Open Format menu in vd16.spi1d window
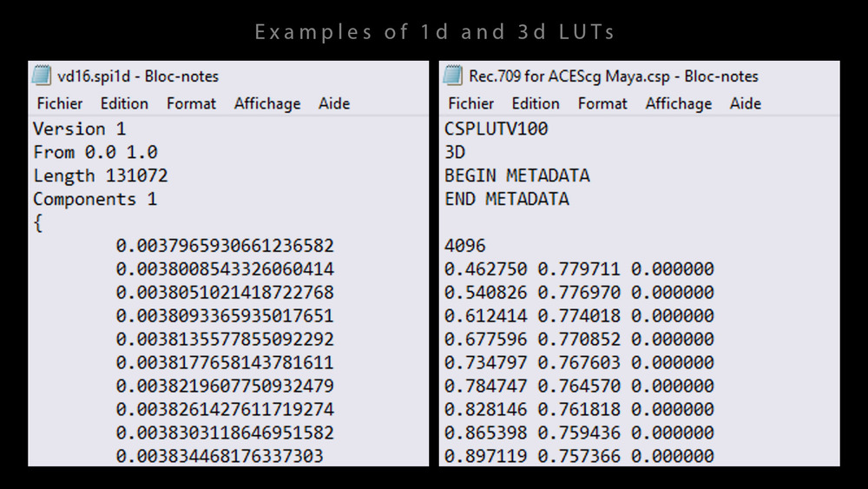868x489 pixels. pyautogui.click(x=191, y=103)
